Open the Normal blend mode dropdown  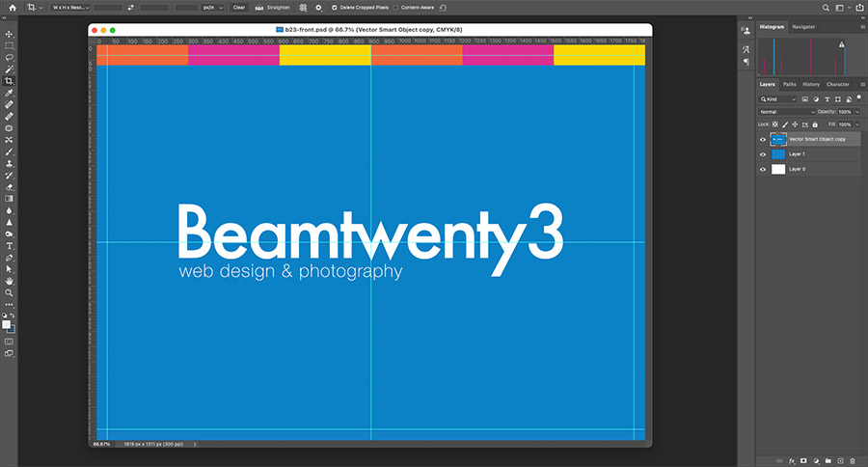pos(787,112)
